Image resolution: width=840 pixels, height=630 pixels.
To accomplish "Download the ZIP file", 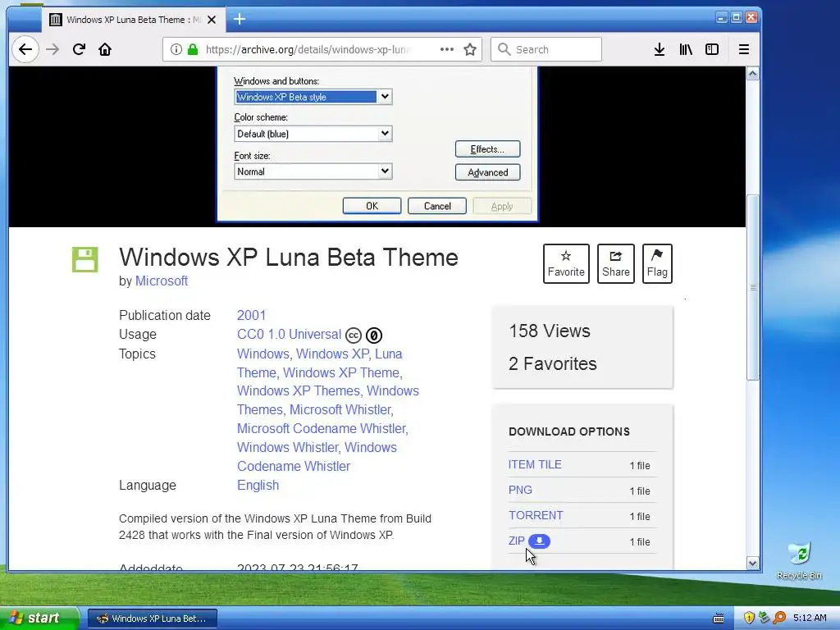I will click(517, 541).
